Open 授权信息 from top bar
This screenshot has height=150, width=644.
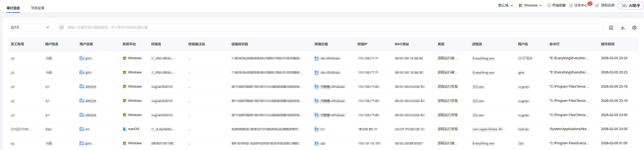click(x=605, y=6)
